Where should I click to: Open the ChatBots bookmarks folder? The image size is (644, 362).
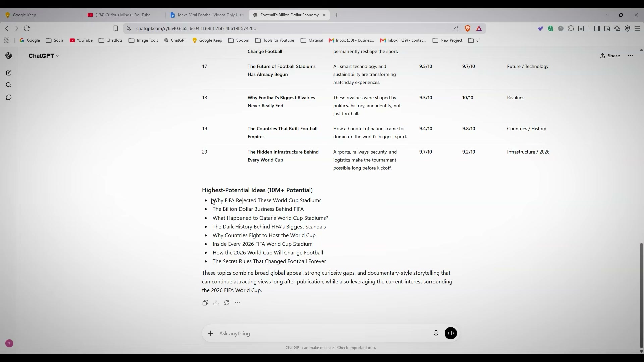pyautogui.click(x=111, y=40)
